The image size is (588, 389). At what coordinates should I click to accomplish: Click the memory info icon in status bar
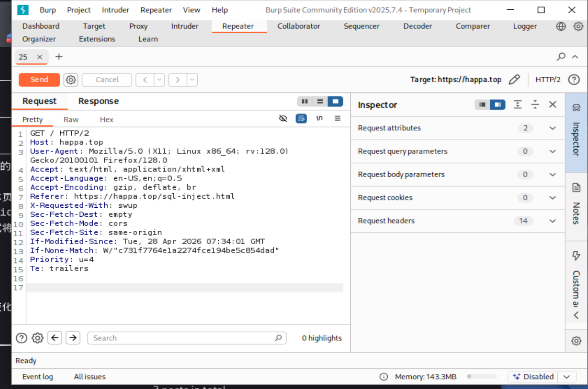(x=383, y=377)
